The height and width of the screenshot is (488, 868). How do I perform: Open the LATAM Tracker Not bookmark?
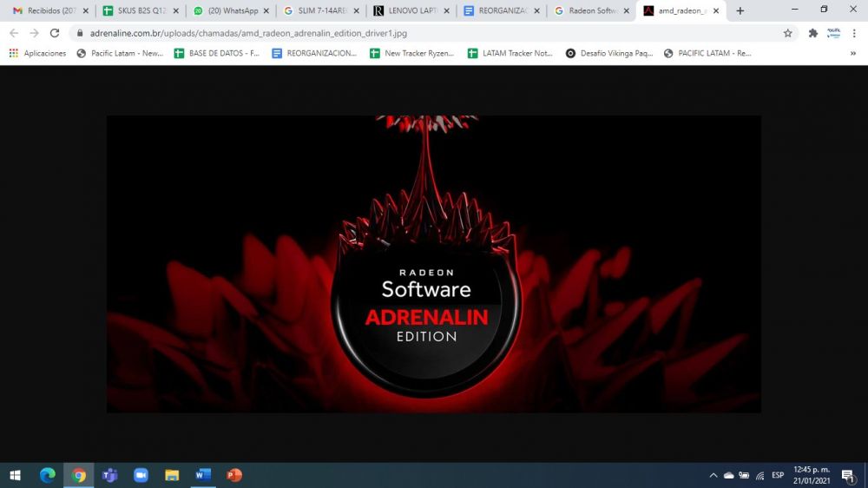510,53
